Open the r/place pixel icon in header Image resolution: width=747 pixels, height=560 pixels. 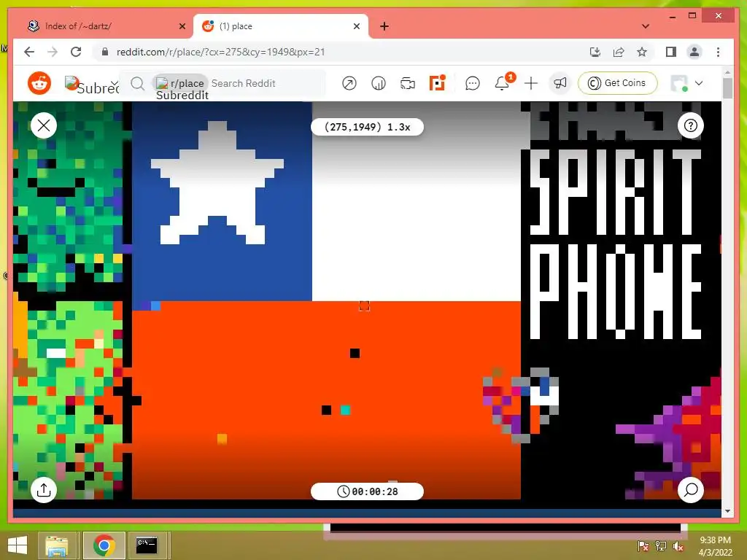tap(437, 83)
